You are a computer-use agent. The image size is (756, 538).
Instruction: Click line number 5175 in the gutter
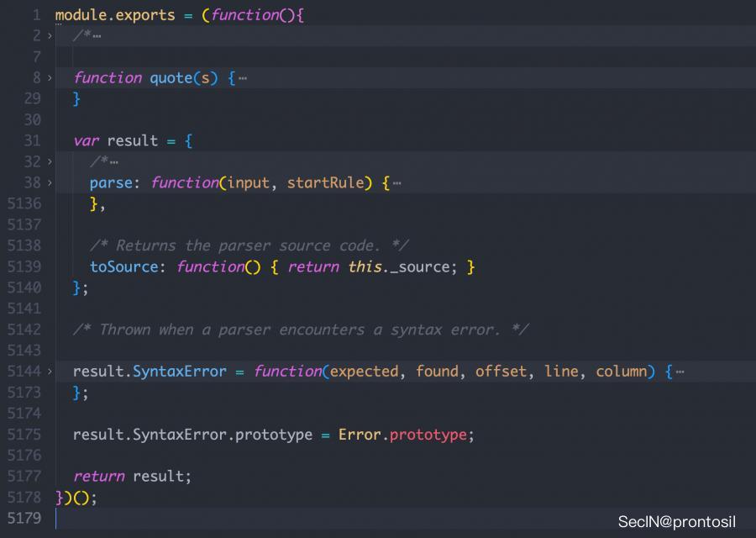tap(24, 435)
